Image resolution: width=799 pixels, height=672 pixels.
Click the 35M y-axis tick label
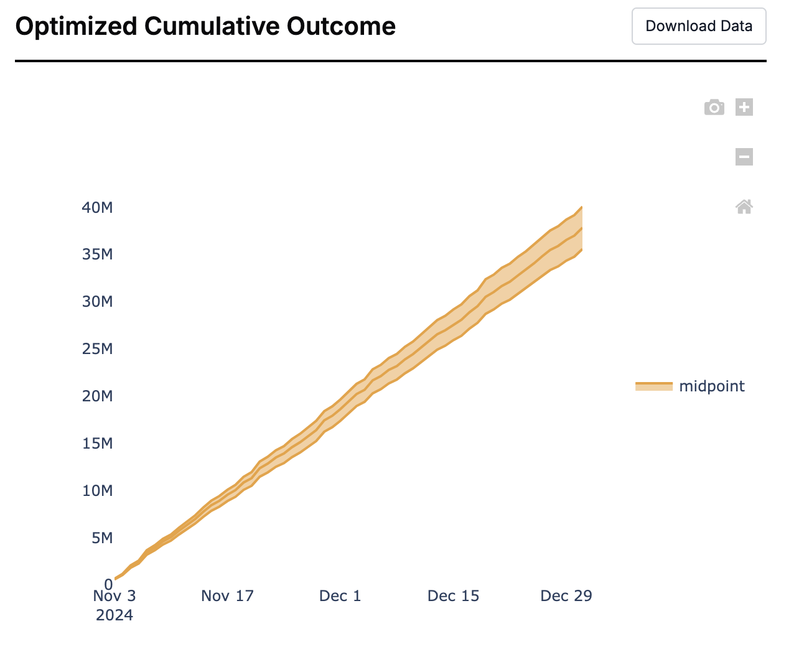pyautogui.click(x=97, y=254)
